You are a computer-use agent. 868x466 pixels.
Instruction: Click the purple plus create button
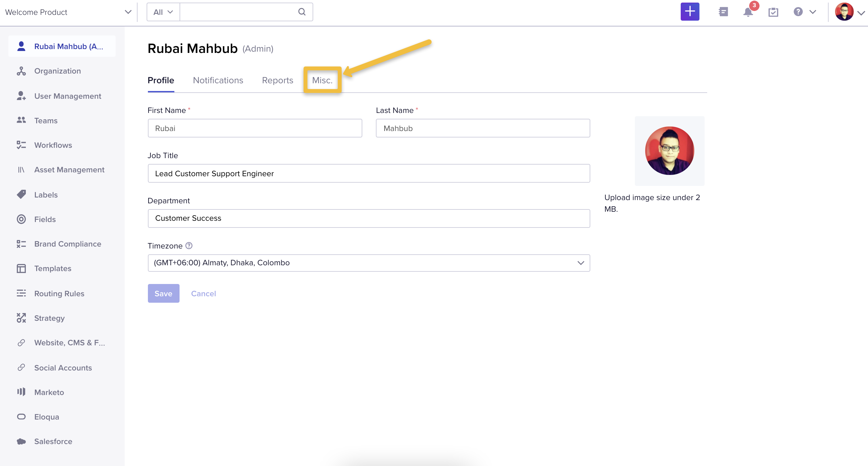pyautogui.click(x=690, y=11)
